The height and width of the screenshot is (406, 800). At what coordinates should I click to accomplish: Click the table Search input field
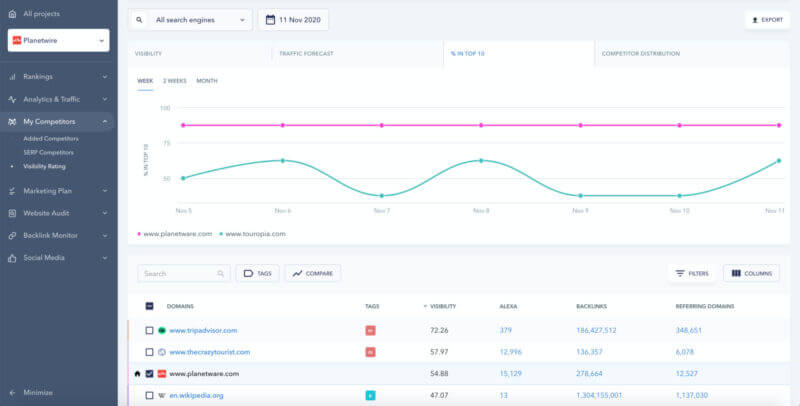[x=183, y=274]
